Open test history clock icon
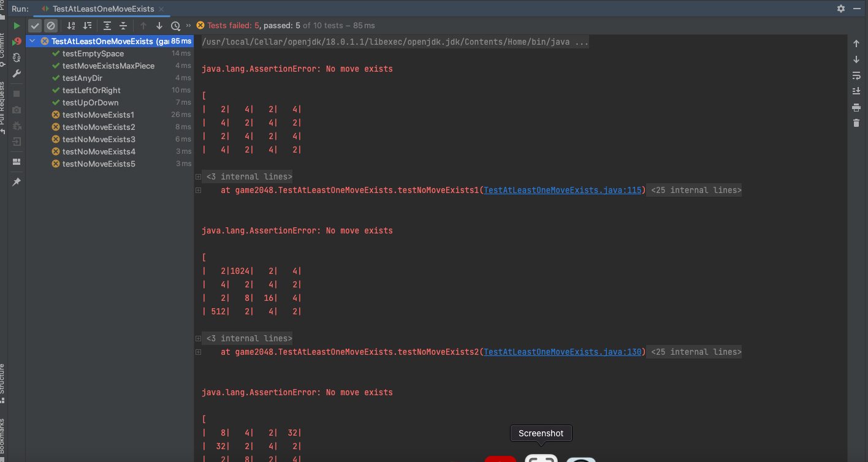This screenshot has height=462, width=868. click(x=176, y=26)
